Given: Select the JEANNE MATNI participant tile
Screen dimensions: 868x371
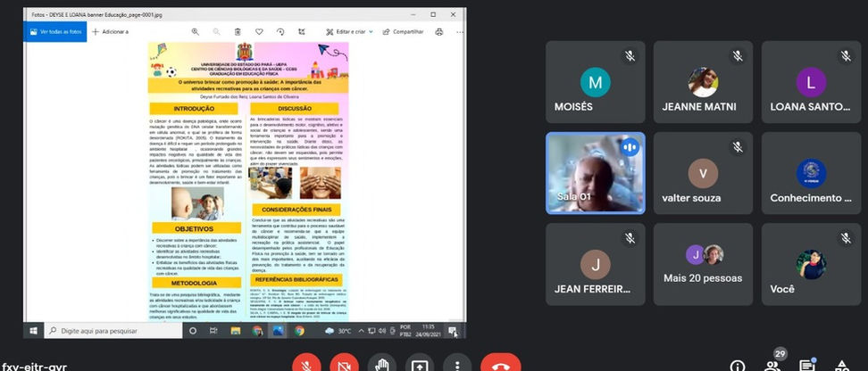Looking at the screenshot, I should click(x=703, y=82).
